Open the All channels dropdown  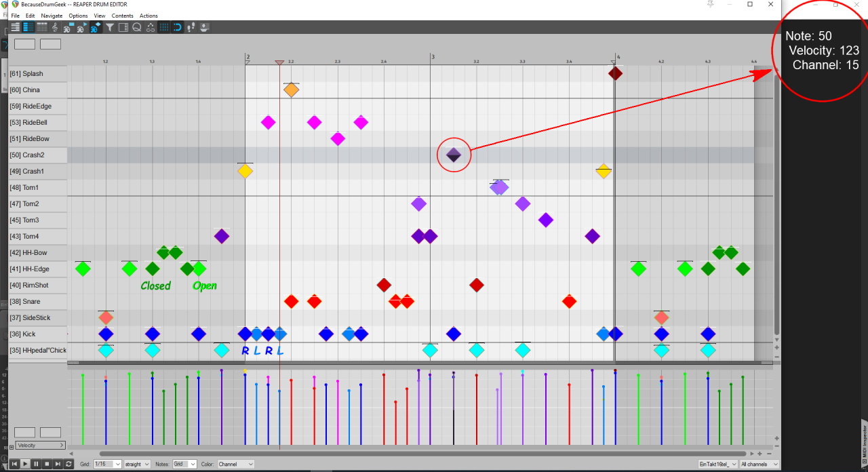pyautogui.click(x=759, y=464)
